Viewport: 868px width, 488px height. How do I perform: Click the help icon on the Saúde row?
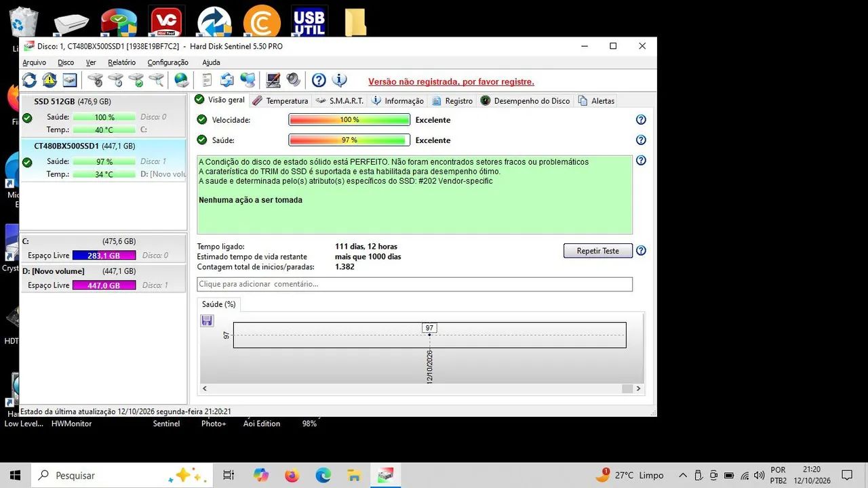(x=641, y=140)
